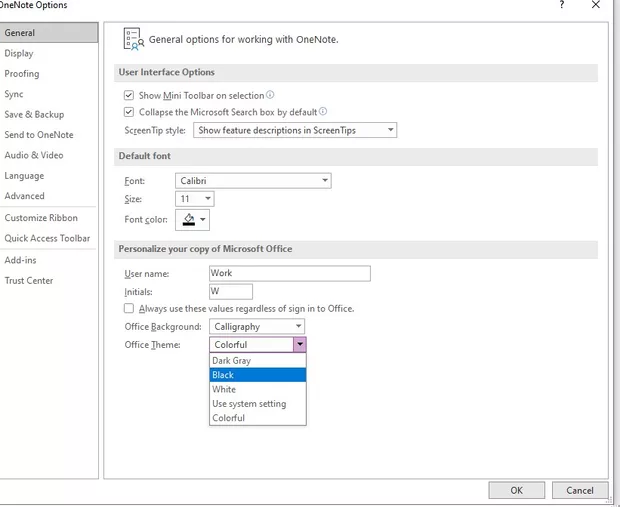
Task: Click info icon beside Show Mini Toolbar
Action: (x=270, y=95)
